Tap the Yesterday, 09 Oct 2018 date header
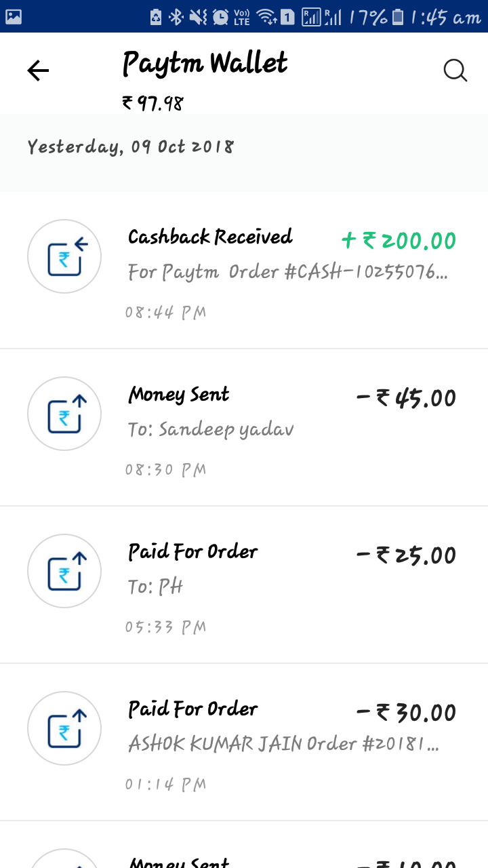 pyautogui.click(x=131, y=146)
